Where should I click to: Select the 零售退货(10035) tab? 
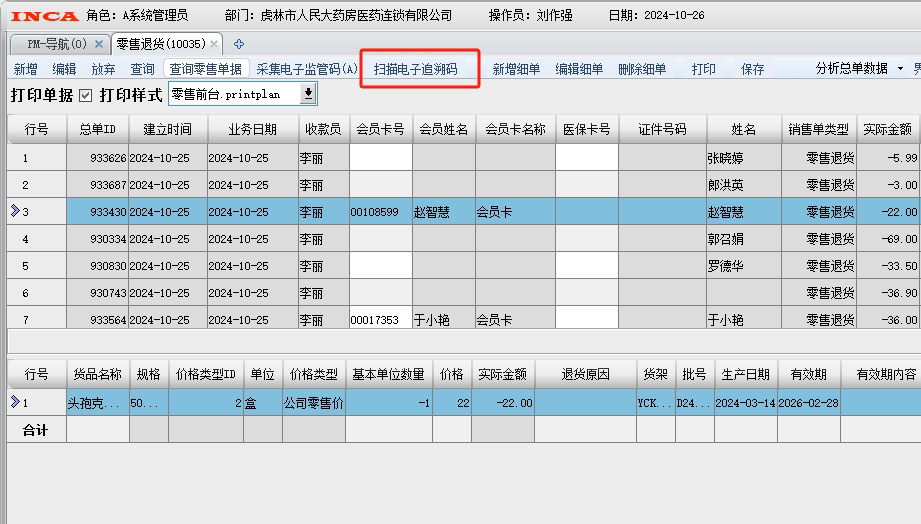[x=160, y=44]
